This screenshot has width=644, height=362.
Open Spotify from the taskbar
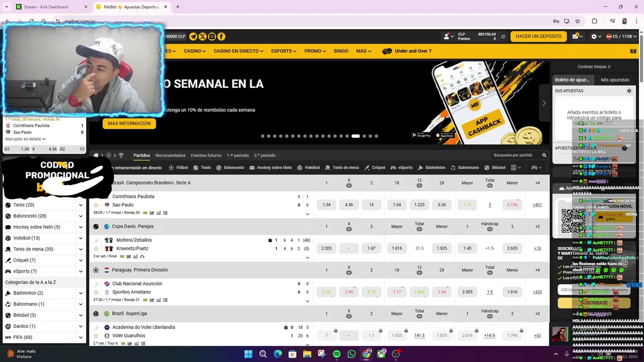point(337,354)
